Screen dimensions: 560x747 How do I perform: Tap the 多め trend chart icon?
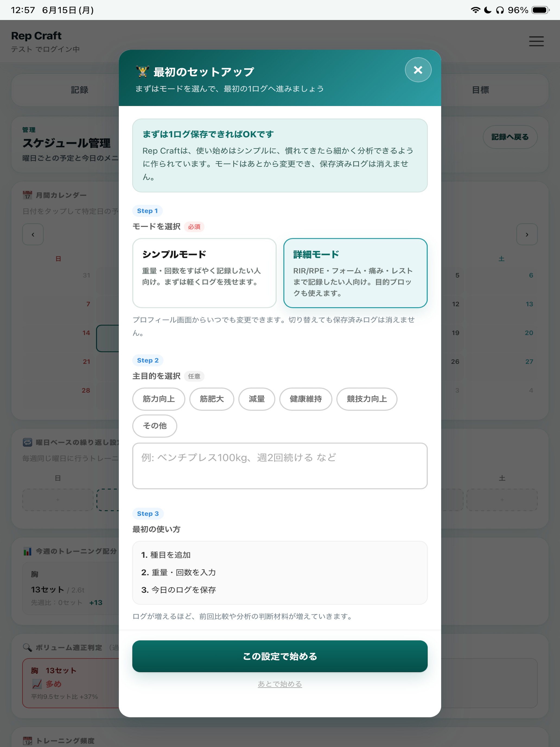[x=37, y=684]
